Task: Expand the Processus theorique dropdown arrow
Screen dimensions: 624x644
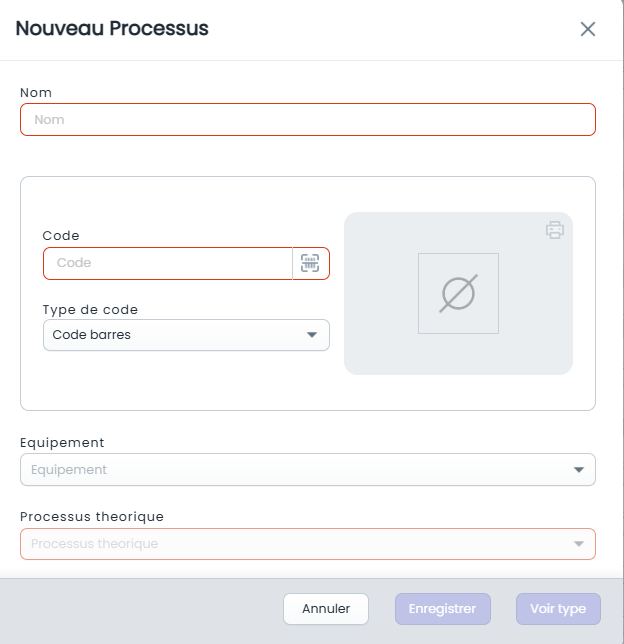Action: pyautogui.click(x=579, y=544)
